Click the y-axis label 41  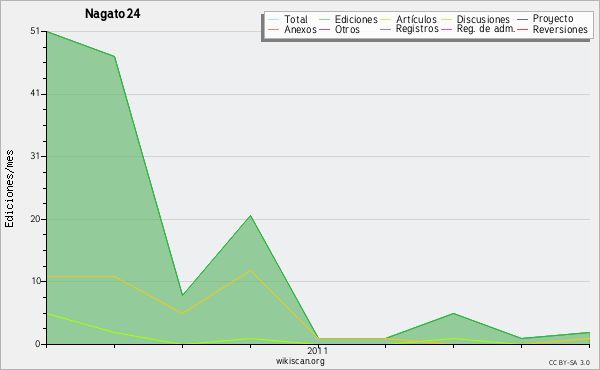[35, 94]
